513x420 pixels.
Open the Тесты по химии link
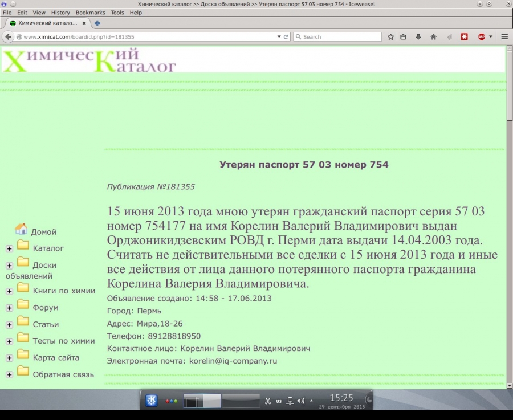click(64, 341)
